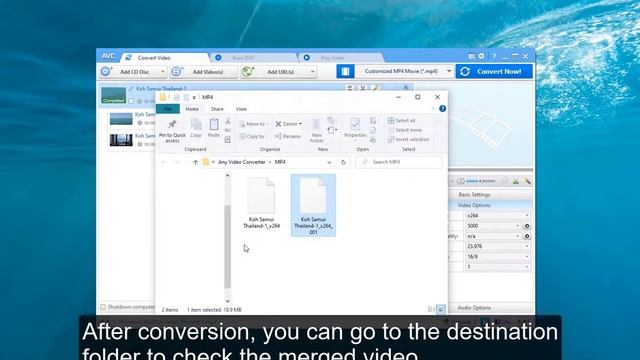Select file Koh Samui Thailand-1_x264

[261, 203]
